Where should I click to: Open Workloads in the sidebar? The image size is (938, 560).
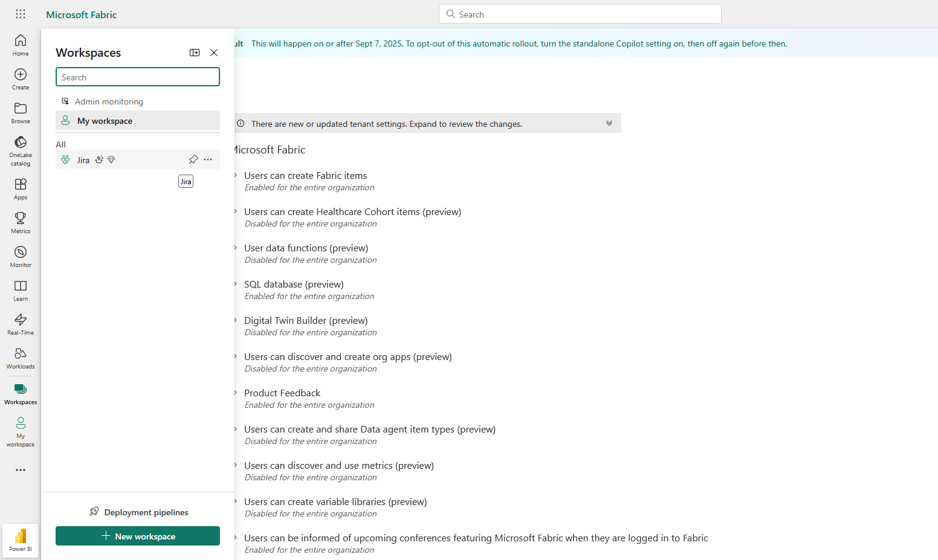point(21,358)
